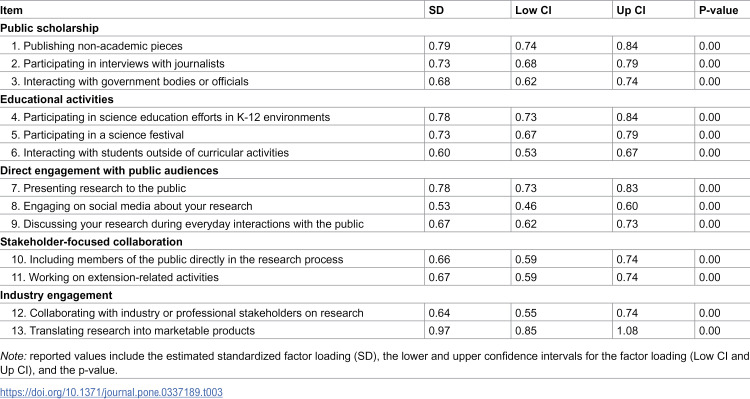Select the 'P-value' column header
Viewport: 750px width, 399px height.
tap(718, 10)
